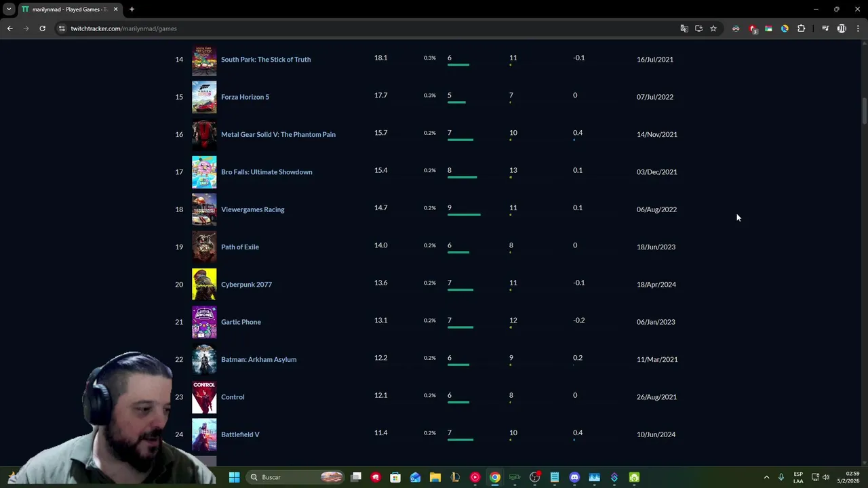868x488 pixels.
Task: Open the volume control in system tray
Action: pos(826,477)
